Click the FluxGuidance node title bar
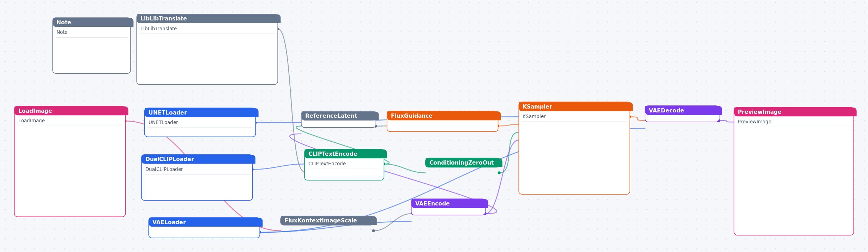This screenshot has height=252, width=868. coord(444,116)
